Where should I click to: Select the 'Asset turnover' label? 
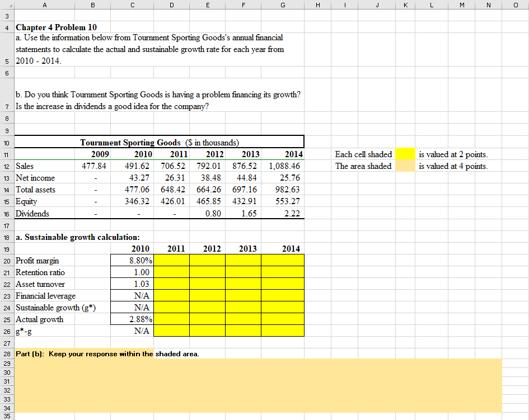40,284
